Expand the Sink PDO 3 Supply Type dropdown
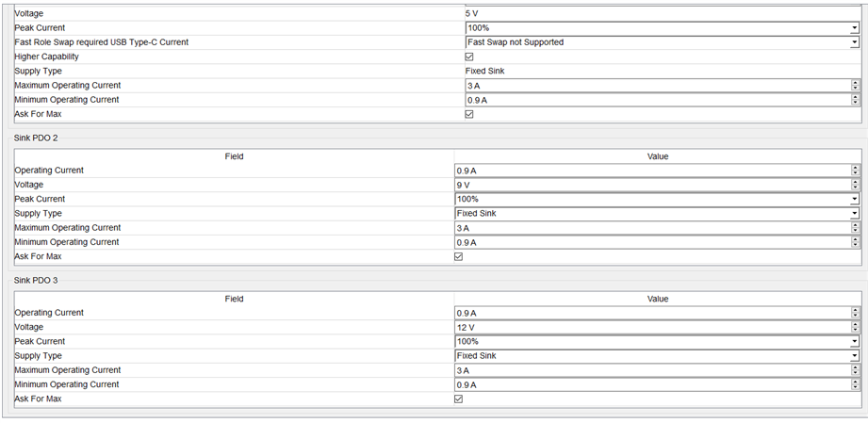The height and width of the screenshot is (423, 868). pos(854,356)
